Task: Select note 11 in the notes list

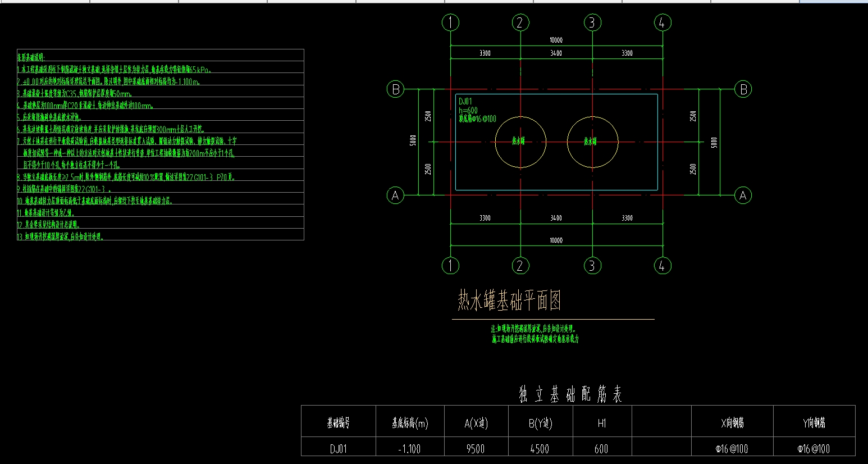Action: (x=47, y=213)
